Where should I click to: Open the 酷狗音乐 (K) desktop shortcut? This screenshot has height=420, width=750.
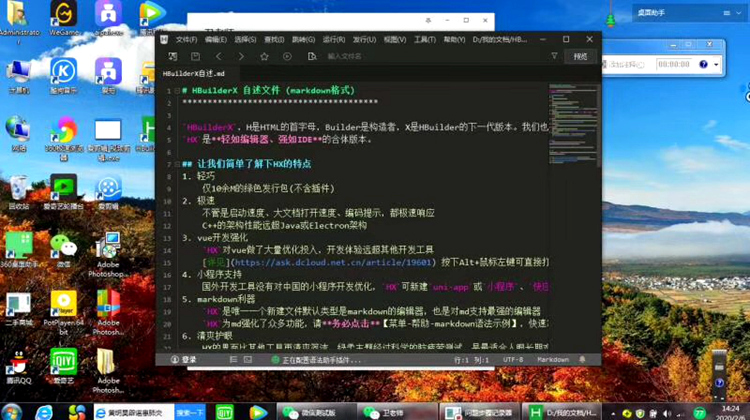click(64, 76)
